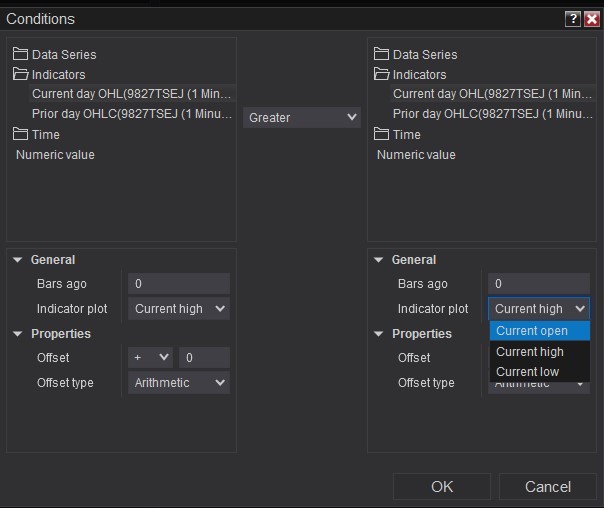Open left Indicator plot dropdown
The width and height of the screenshot is (604, 508).
pos(179,309)
